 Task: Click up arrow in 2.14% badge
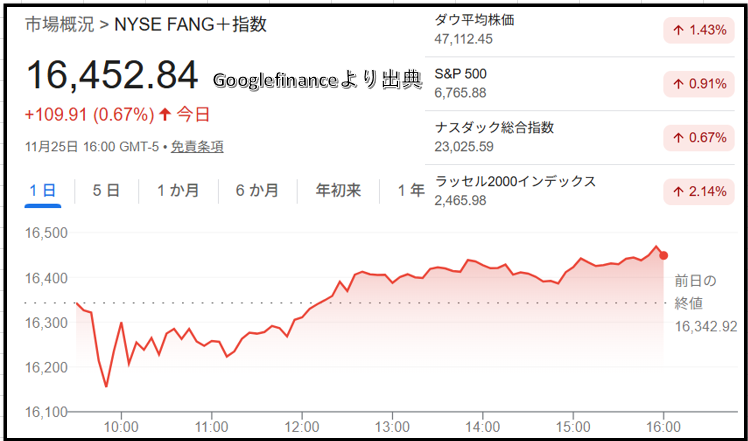[678, 192]
